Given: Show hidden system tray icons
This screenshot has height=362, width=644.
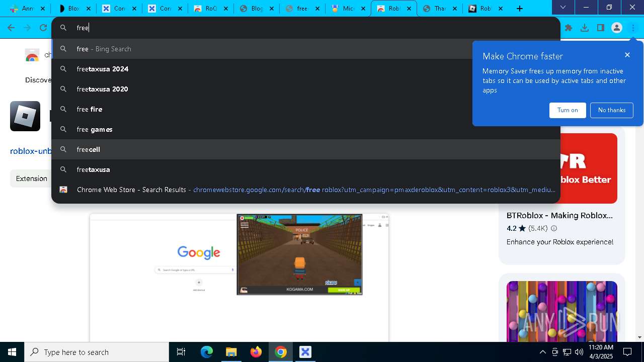Looking at the screenshot, I should 542,352.
